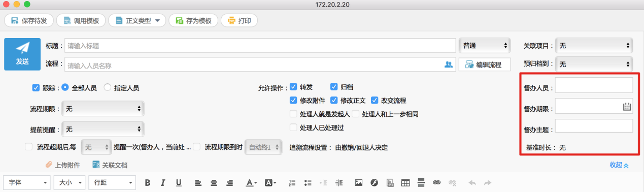
Task: Open the 流程期限 dropdown
Action: 103,109
